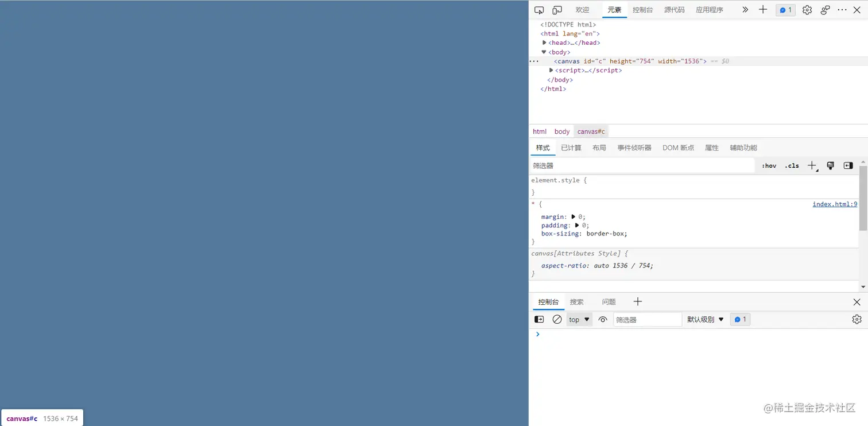This screenshot has width=868, height=426.
Task: Open the 属性 subtab
Action: coord(712,148)
